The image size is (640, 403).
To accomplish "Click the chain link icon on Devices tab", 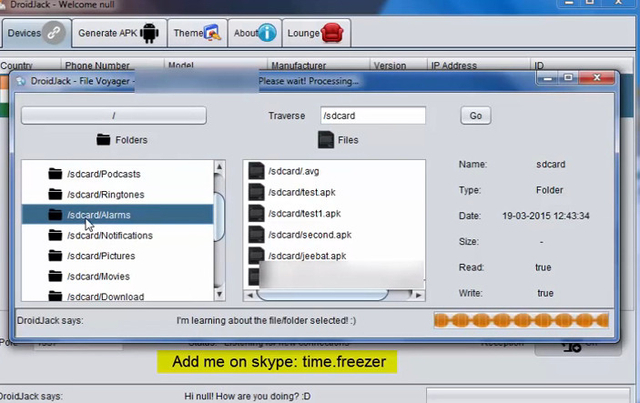I will pyautogui.click(x=54, y=33).
